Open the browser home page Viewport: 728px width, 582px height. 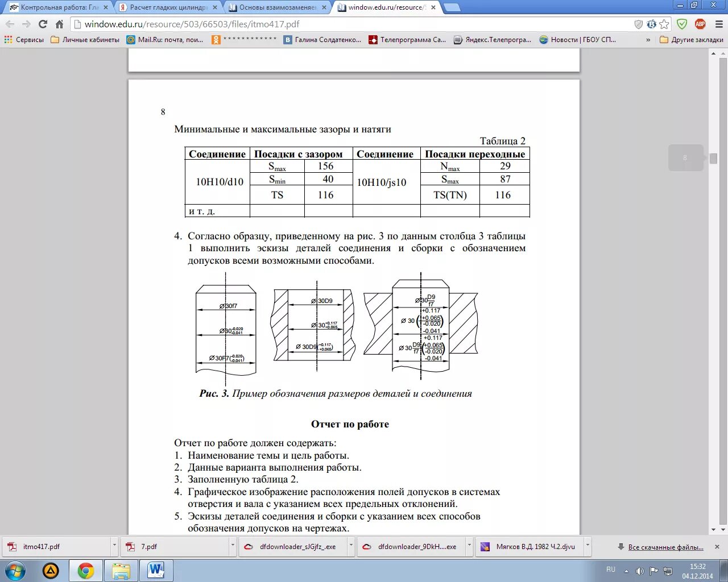59,24
